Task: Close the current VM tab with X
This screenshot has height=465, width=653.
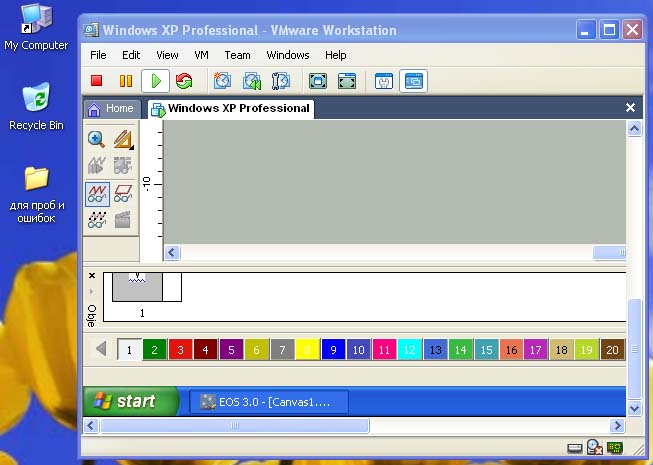Action: 631,108
